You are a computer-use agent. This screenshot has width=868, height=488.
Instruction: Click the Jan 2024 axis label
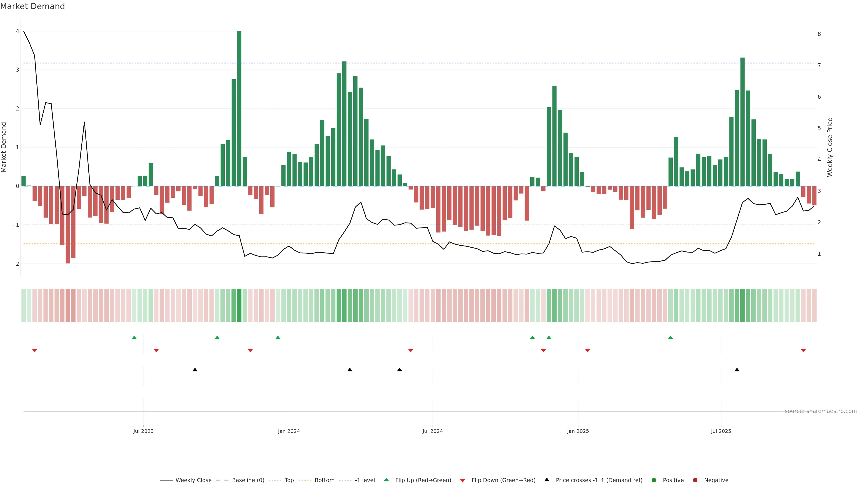pos(289,431)
